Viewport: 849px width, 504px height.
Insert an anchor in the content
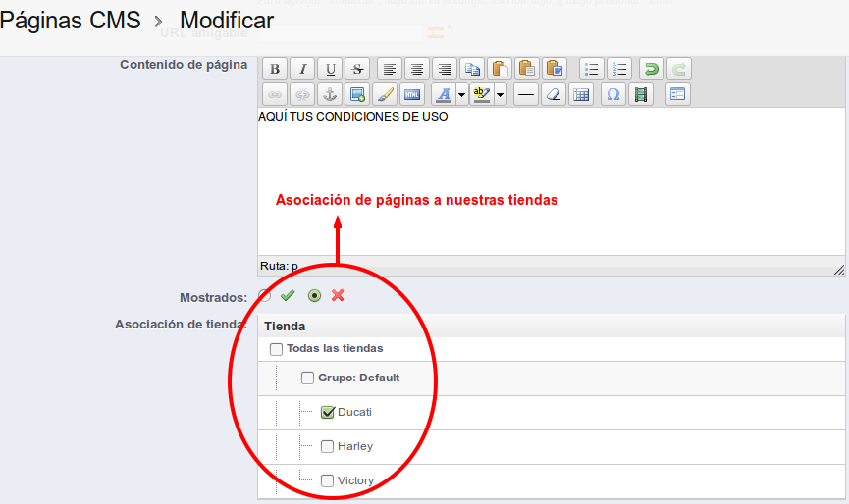click(330, 95)
